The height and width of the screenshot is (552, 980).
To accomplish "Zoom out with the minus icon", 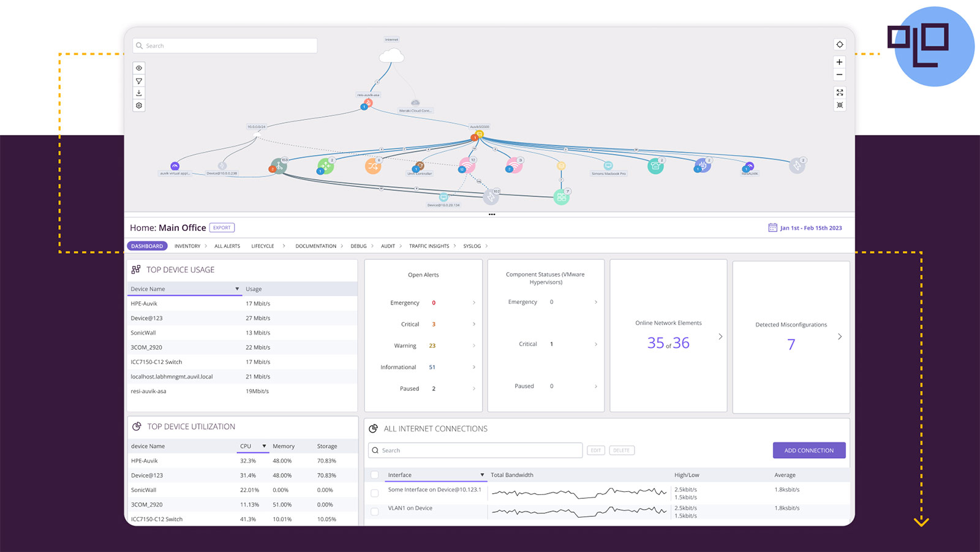I will [x=840, y=75].
